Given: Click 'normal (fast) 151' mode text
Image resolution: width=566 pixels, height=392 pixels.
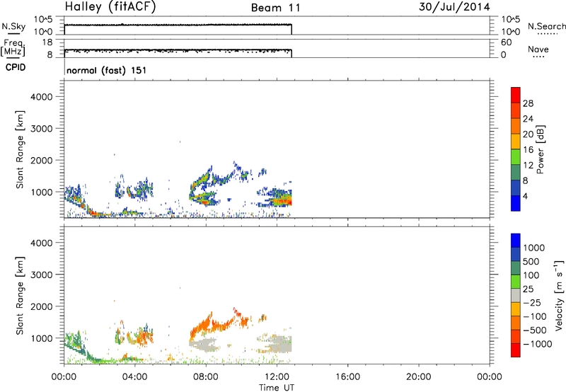Looking at the screenshot, I should tap(107, 70).
